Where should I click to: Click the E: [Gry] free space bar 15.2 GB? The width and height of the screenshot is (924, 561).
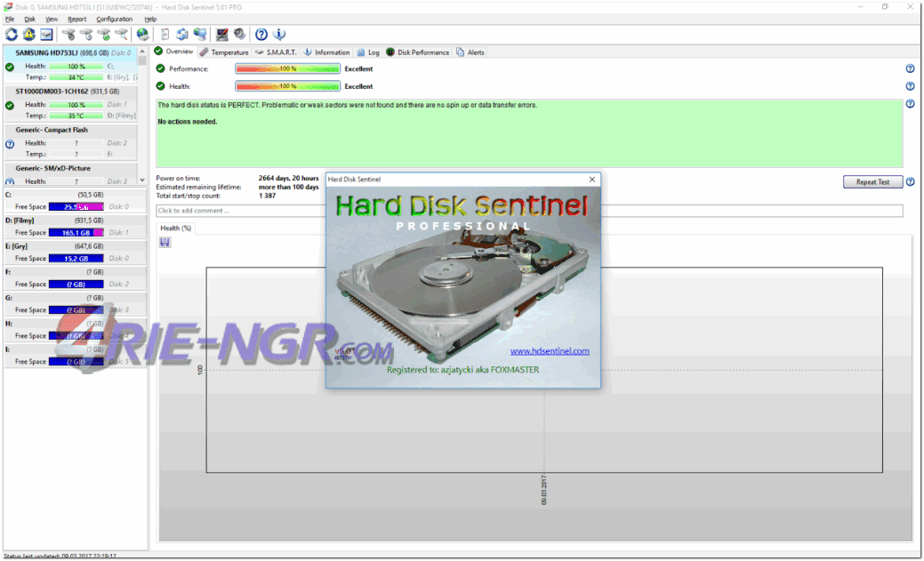pos(76,259)
